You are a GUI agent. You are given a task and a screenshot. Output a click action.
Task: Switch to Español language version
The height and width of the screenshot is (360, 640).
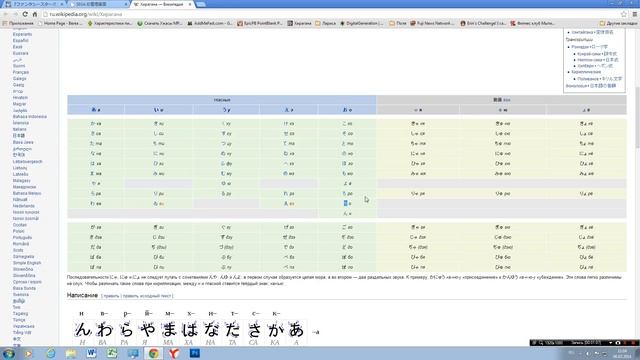(x=20, y=40)
